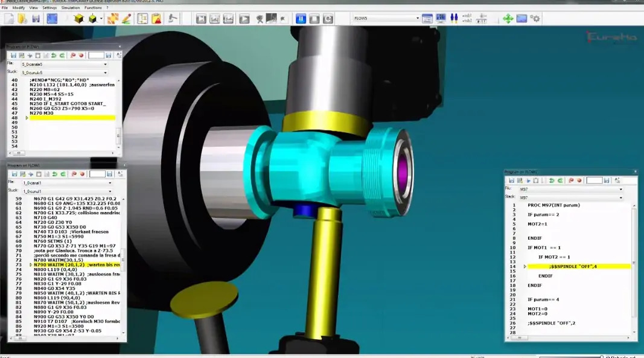Click the green move/pan arrows icon

point(508,19)
